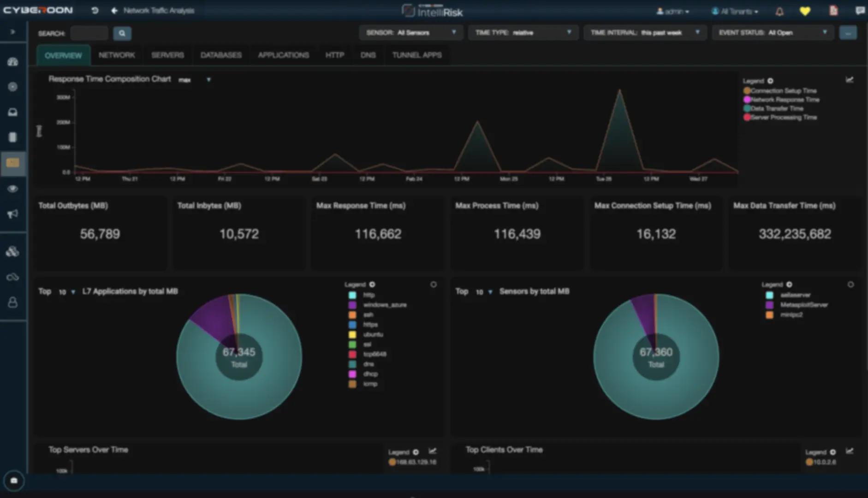The image size is (868, 498).
Task: Open the Time Interval this past week dropdown
Action: 645,33
